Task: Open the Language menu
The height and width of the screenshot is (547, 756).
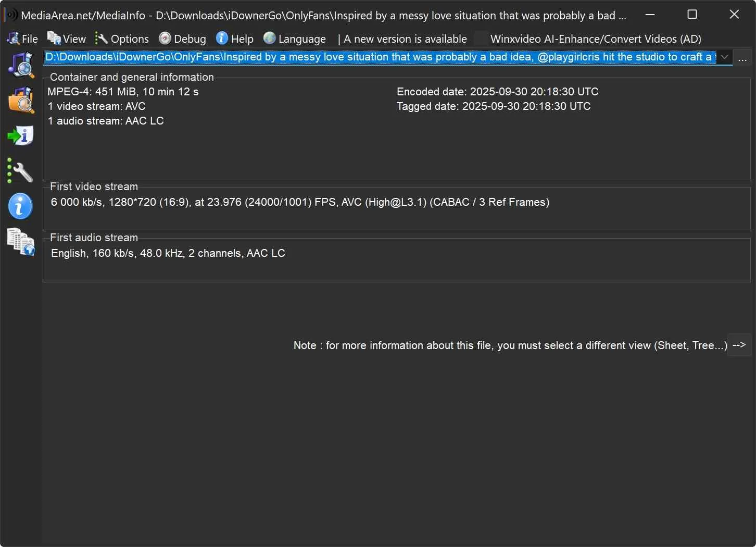Action: click(295, 39)
